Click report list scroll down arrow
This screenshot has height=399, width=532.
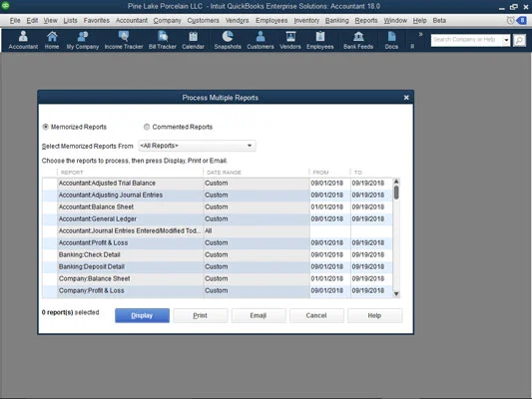pos(396,294)
